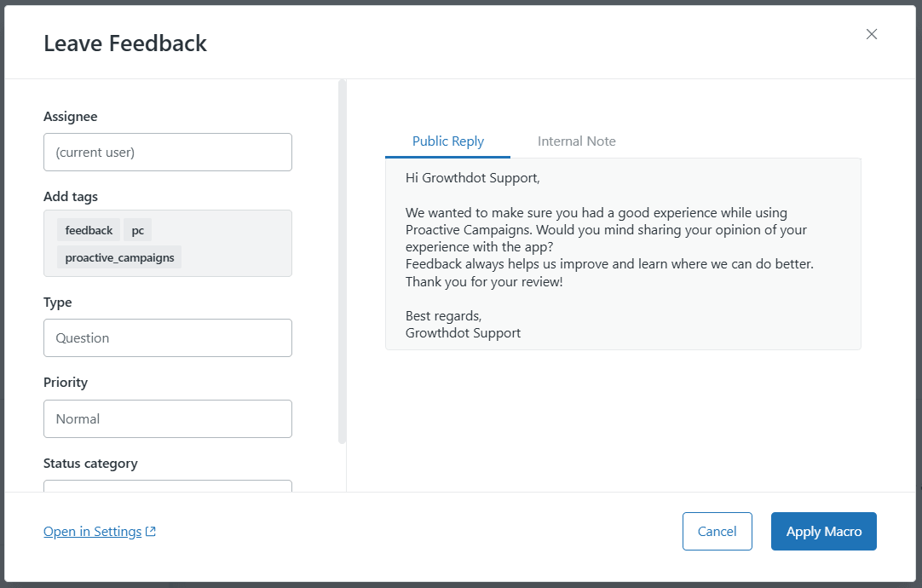Click the Leave Feedback dialog title

click(x=124, y=43)
